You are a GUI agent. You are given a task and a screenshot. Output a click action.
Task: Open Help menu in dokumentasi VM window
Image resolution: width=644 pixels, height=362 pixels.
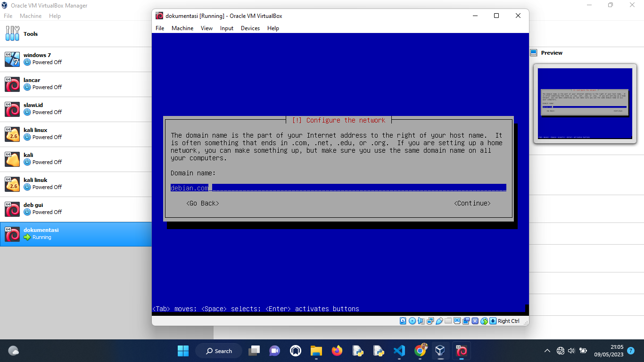273,28
